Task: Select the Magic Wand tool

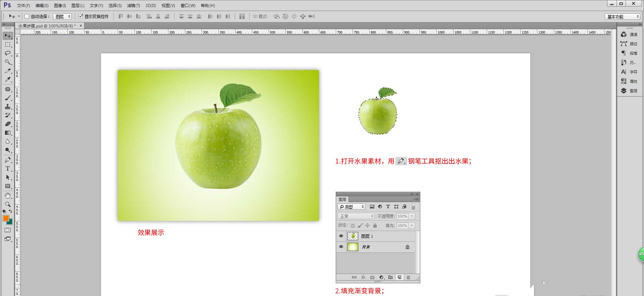Action: tap(8, 62)
